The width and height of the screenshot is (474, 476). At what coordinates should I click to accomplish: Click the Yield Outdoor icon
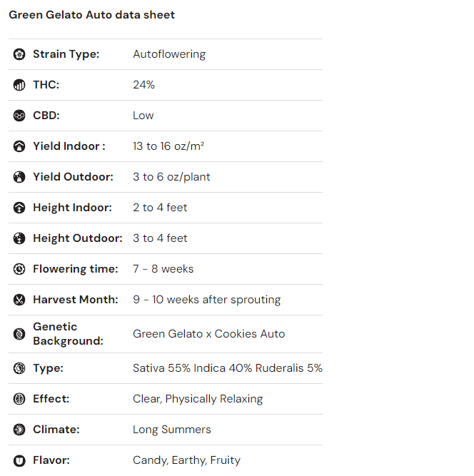tap(19, 177)
